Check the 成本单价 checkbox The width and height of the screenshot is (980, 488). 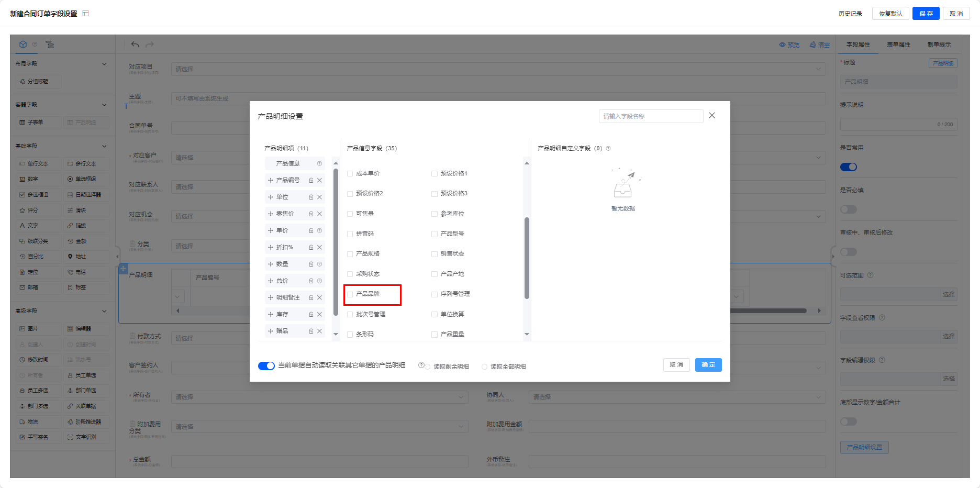(350, 174)
